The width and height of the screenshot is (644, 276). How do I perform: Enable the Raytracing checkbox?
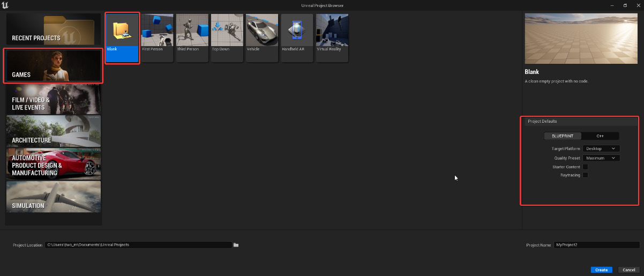[x=586, y=175]
